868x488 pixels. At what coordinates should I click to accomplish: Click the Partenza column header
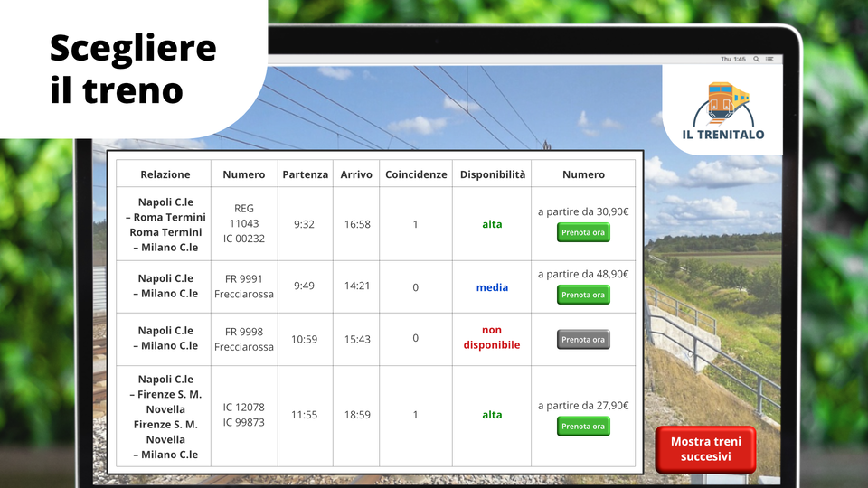point(305,174)
